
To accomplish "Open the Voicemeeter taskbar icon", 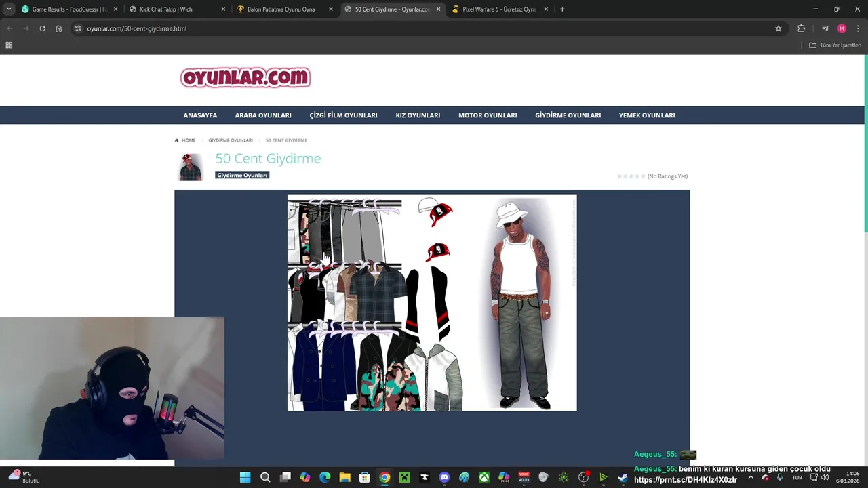I will click(524, 477).
